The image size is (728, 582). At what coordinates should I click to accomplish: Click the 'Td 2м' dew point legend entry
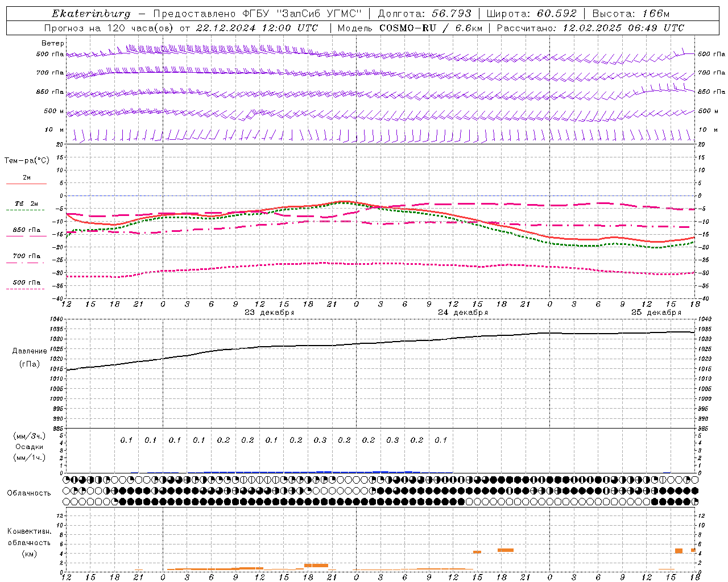point(27,203)
